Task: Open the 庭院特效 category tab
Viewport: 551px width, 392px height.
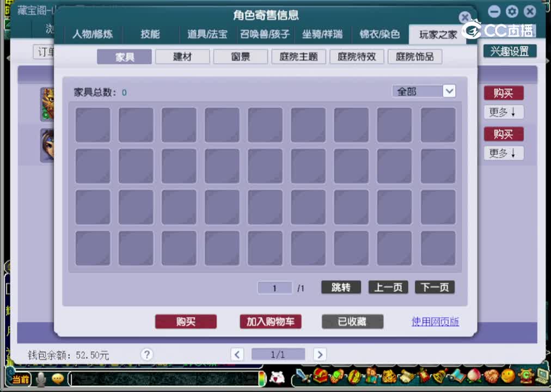Action: coord(357,57)
